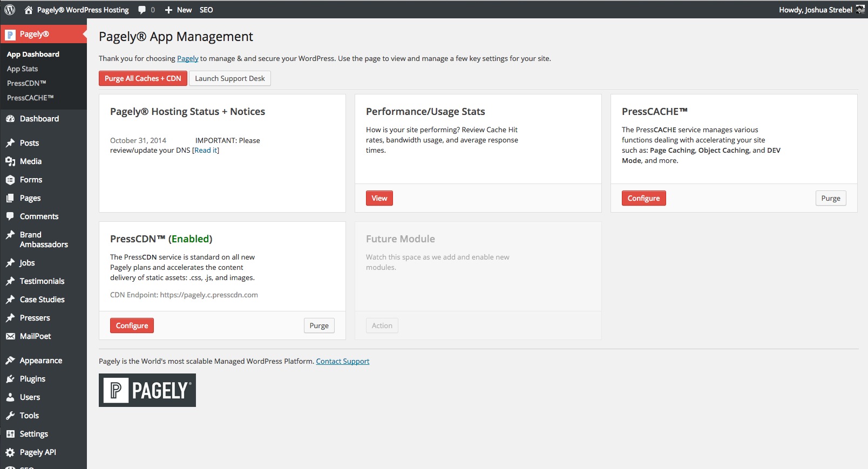Open the SEO menu in admin bar
This screenshot has height=469, width=868.
[x=206, y=10]
